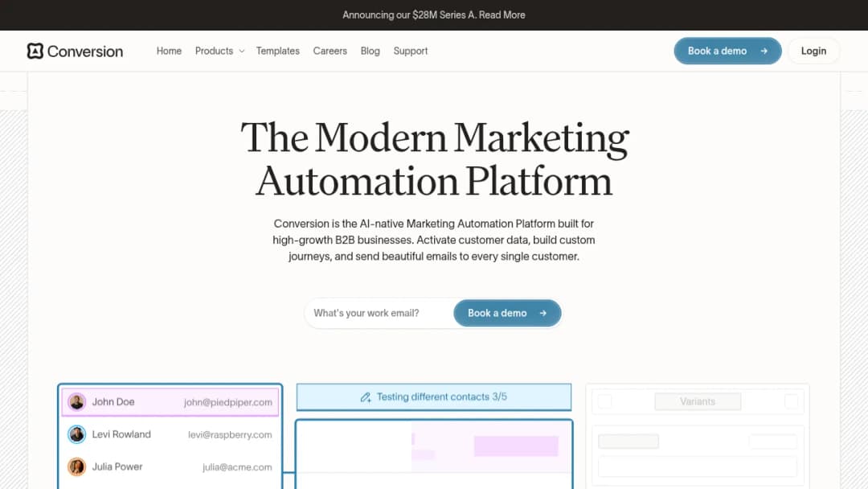Click the julia@acme.com email
The height and width of the screenshot is (489, 868).
(x=237, y=467)
